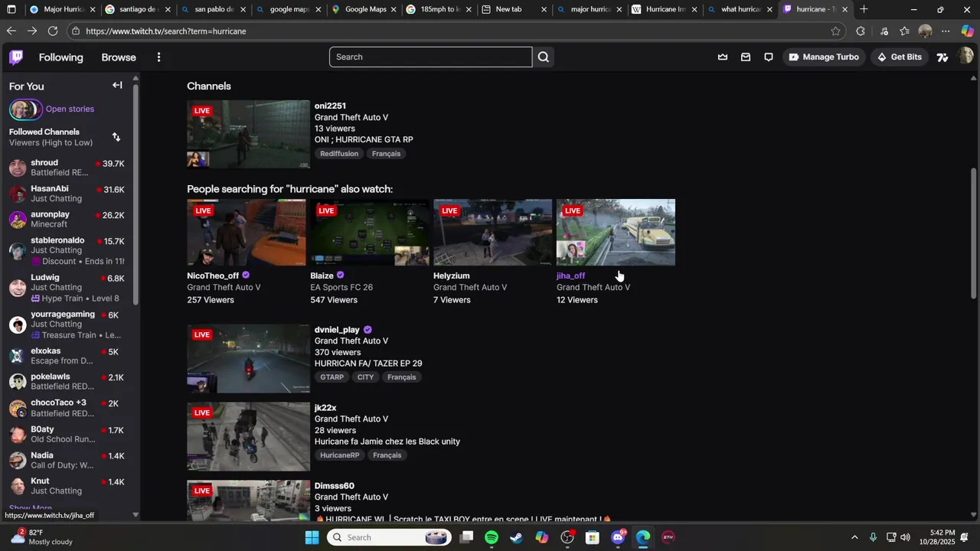Screen dimensions: 980x551
Task: Click the verified badge next to dvniel_play
Action: tap(367, 330)
